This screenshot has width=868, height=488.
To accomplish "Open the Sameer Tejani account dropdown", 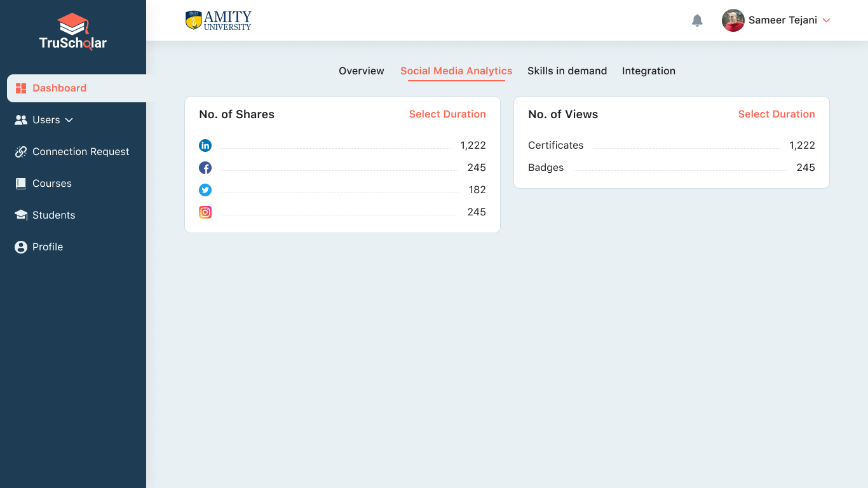I will coord(826,20).
